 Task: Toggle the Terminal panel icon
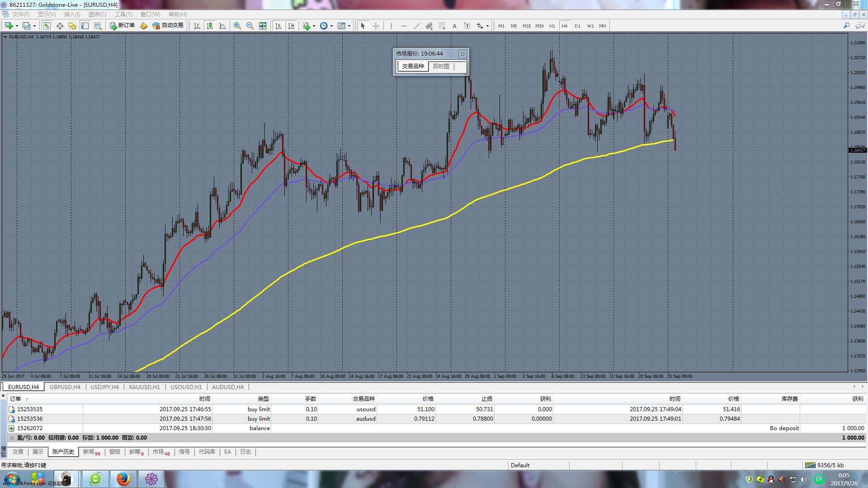[85, 26]
